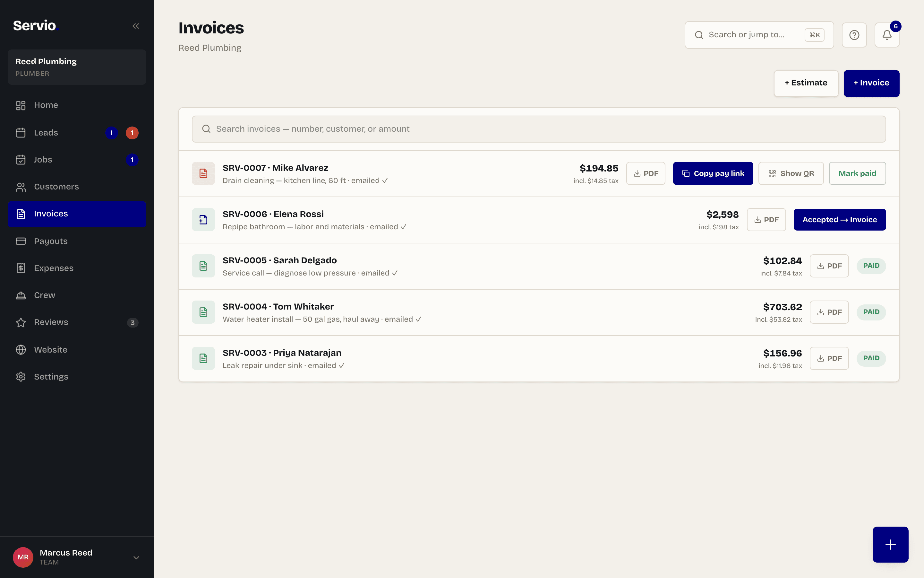Click the Reviews count badge
The height and width of the screenshot is (578, 924).
[x=133, y=323]
